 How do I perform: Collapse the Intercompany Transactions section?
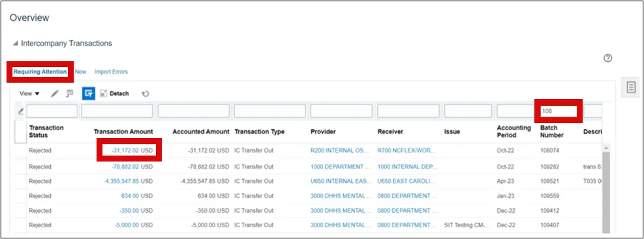(15, 44)
